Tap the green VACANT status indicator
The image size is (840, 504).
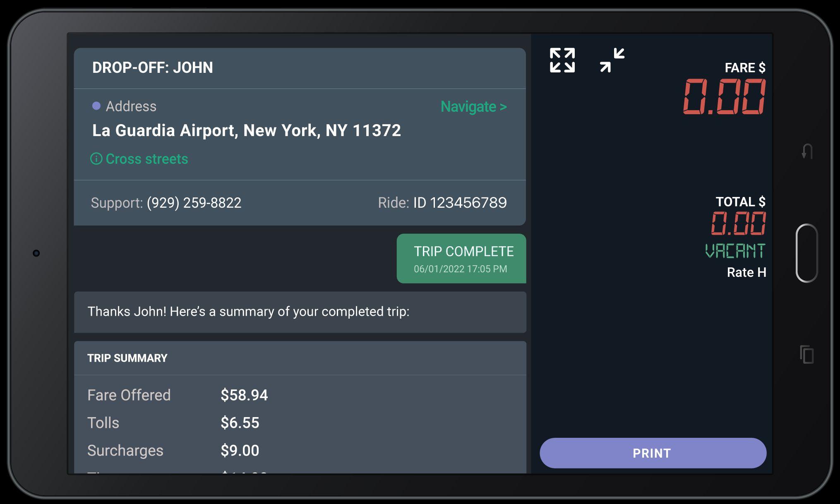(x=735, y=251)
